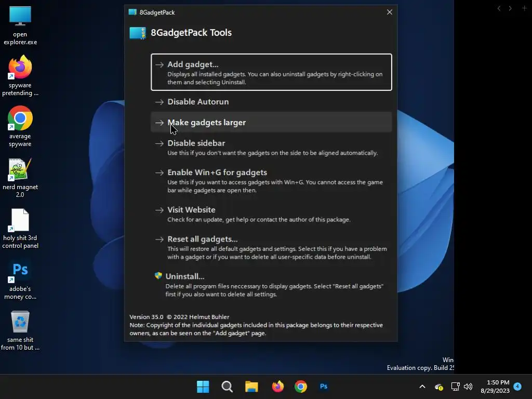Screen dimensions: 532x399
Task: Select the open explorer.exe desktop icon
Action: (20, 25)
